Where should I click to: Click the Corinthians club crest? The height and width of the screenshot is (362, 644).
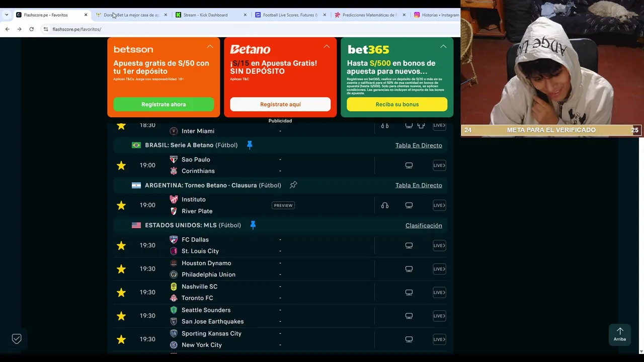coord(174,171)
